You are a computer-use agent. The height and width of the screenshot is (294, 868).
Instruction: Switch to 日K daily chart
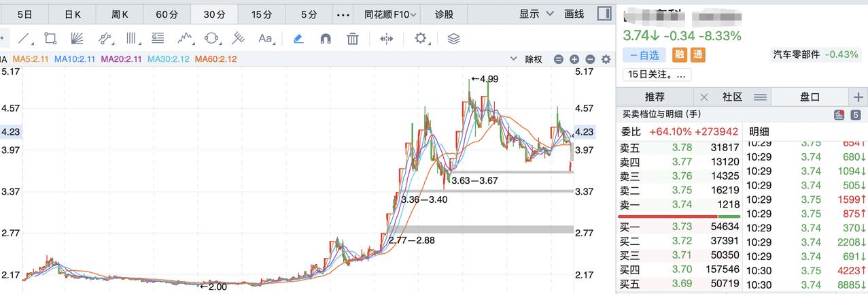(x=71, y=14)
